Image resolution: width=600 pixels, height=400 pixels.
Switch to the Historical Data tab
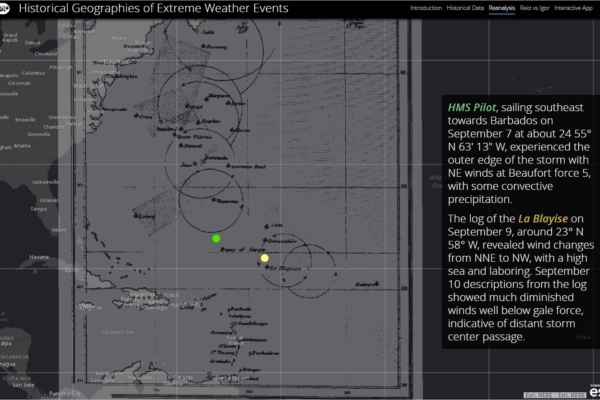coord(466,8)
